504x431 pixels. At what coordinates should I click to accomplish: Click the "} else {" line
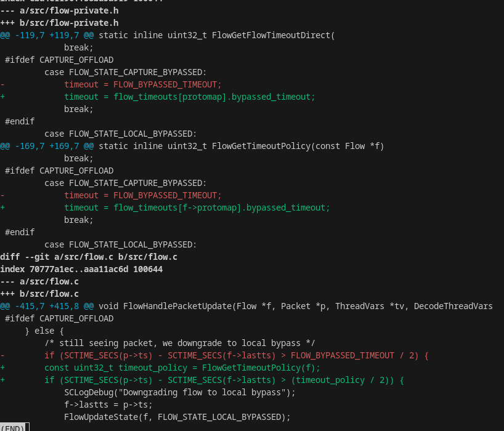44,331
